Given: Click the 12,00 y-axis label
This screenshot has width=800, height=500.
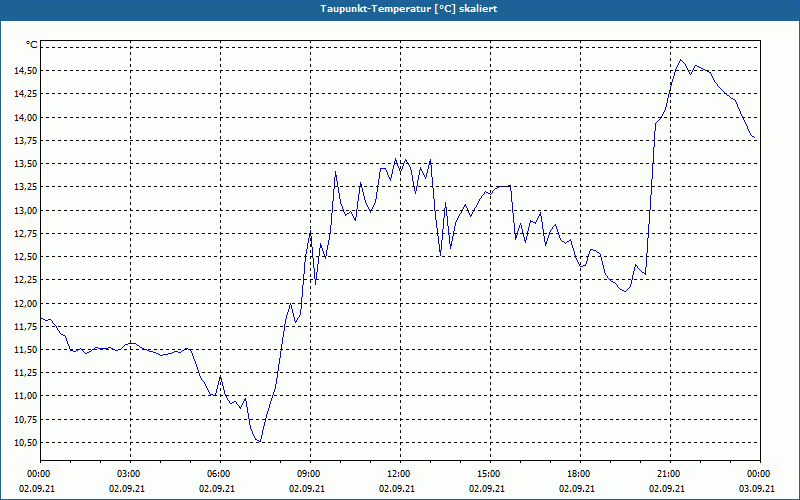Looking at the screenshot, I should pyautogui.click(x=25, y=303).
